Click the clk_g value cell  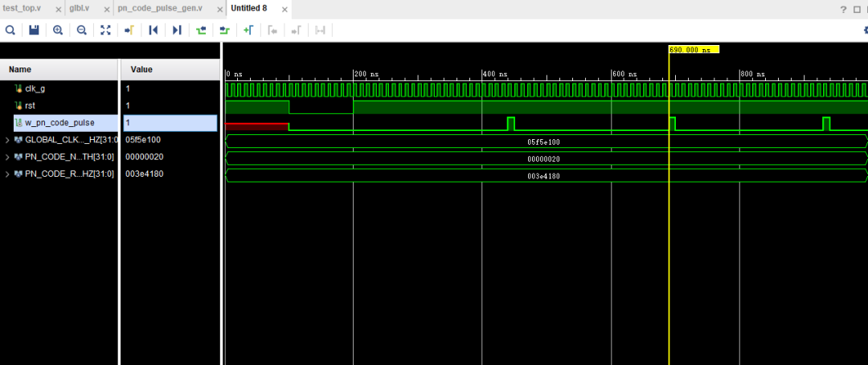170,88
